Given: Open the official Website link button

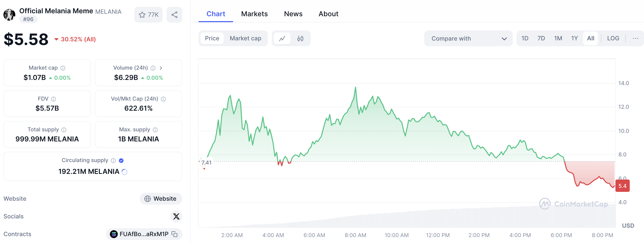Looking at the screenshot, I should tap(161, 198).
